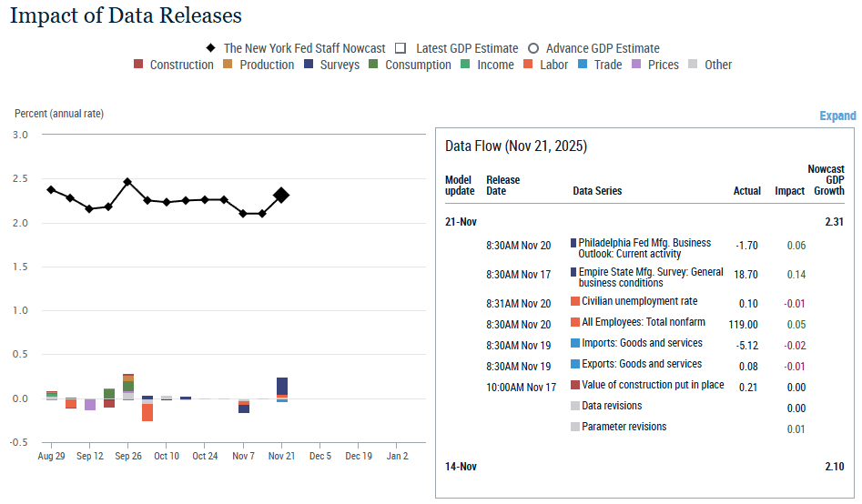Viewport: 862px width, 504px height.
Task: Hide the Consumption series in legend
Action: coord(374,65)
